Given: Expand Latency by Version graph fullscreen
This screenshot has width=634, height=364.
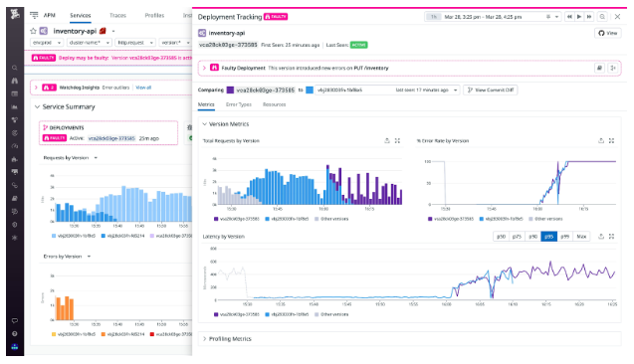Looking at the screenshot, I should (611, 237).
